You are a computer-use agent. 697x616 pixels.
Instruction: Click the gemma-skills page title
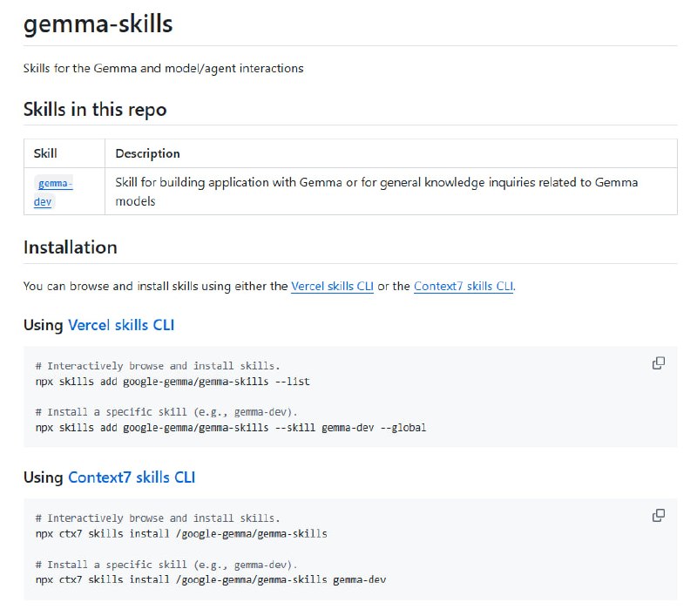tap(98, 24)
